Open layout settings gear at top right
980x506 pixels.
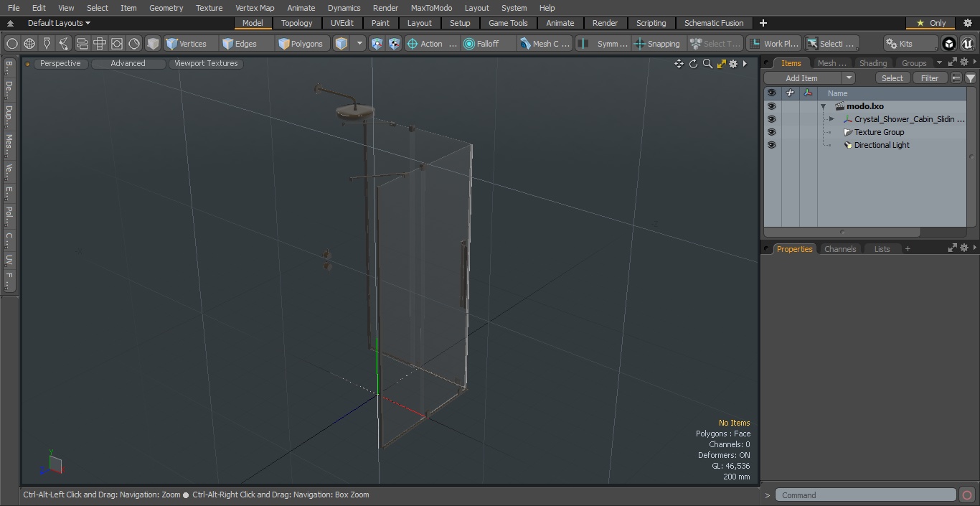coord(968,23)
